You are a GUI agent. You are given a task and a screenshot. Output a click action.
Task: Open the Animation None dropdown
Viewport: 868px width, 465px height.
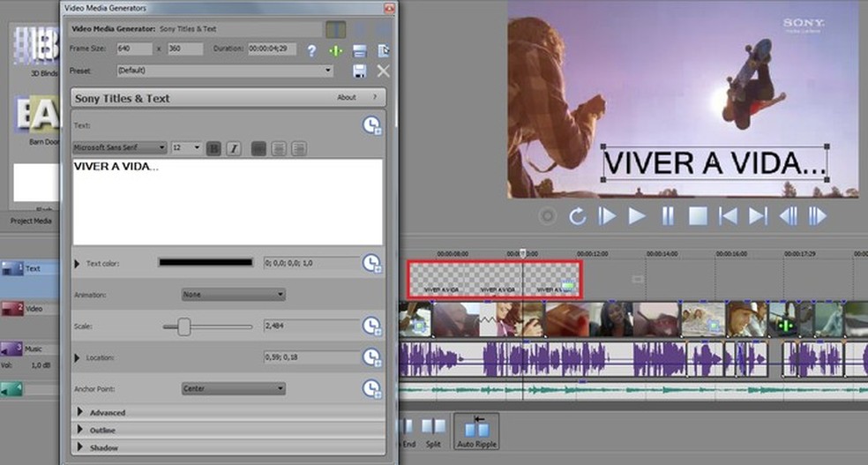pos(233,295)
